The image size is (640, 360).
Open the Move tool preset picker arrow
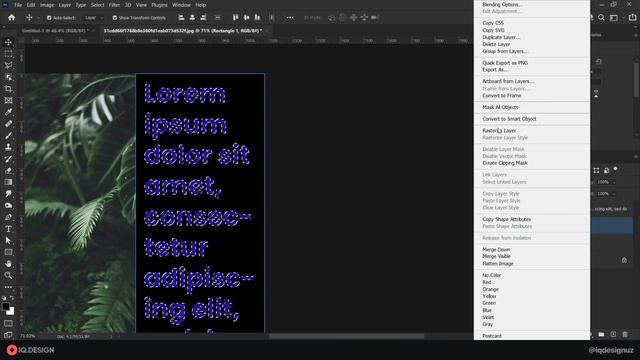tap(38, 18)
